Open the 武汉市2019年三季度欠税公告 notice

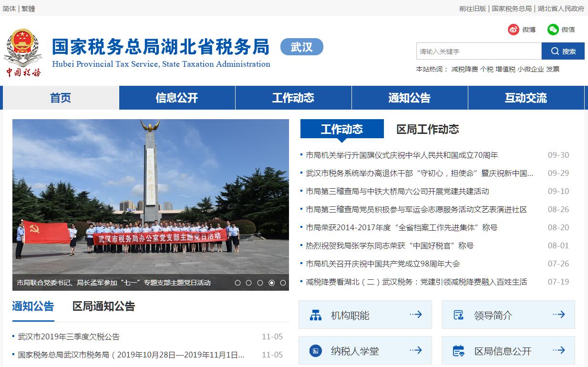pyautogui.click(x=69, y=336)
